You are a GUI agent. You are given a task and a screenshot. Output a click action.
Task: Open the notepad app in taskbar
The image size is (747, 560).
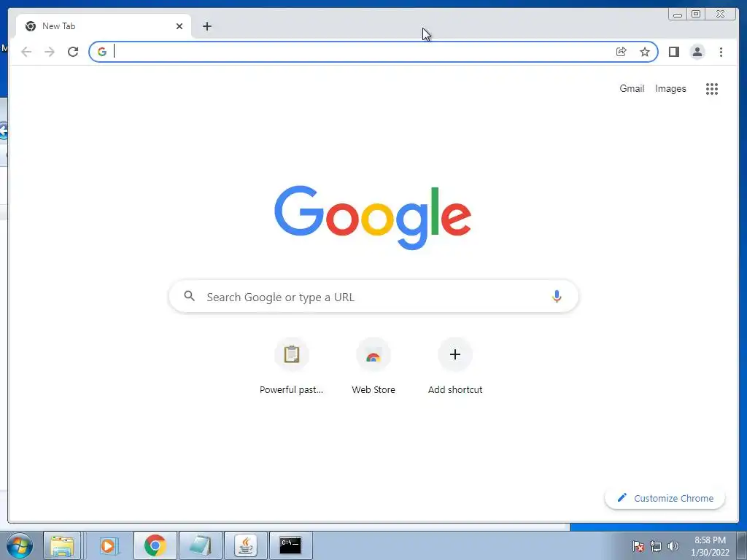200,545
